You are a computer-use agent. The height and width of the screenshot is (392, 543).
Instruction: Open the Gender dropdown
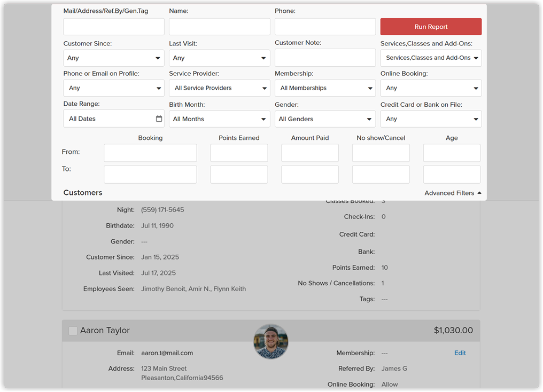(x=325, y=119)
